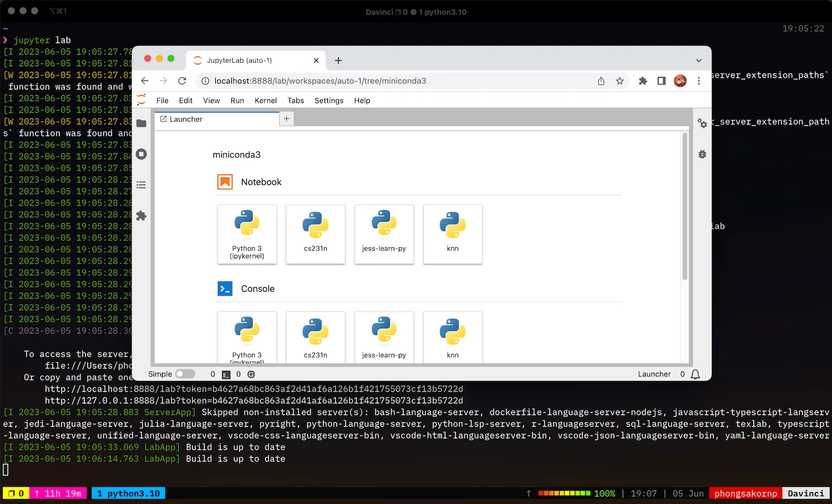Open Chrome extensions puzzle icon
The width and height of the screenshot is (832, 504).
(x=643, y=81)
